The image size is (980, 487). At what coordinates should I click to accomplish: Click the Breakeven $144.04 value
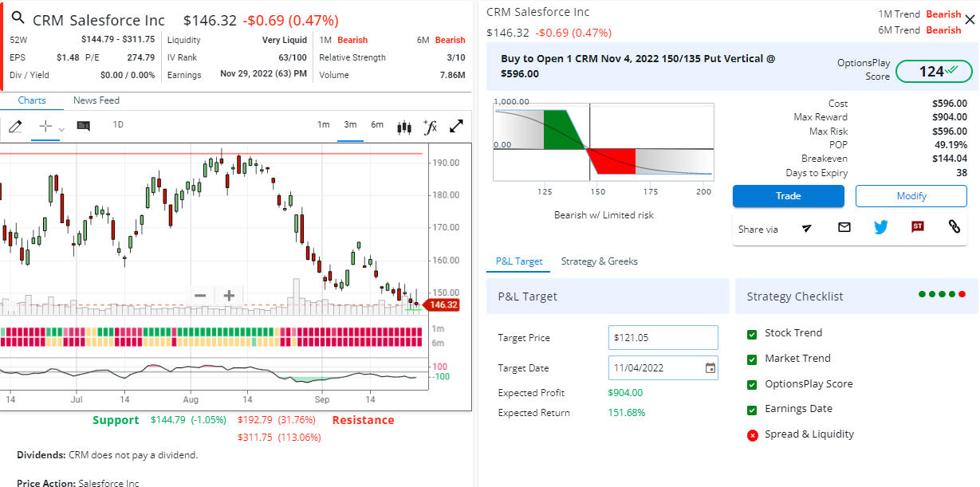pos(950,159)
